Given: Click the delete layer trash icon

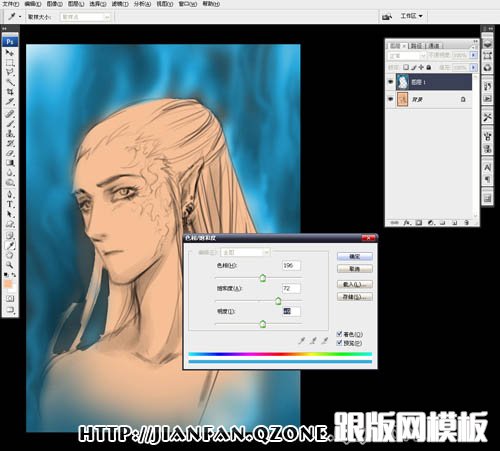Looking at the screenshot, I should coord(467,222).
